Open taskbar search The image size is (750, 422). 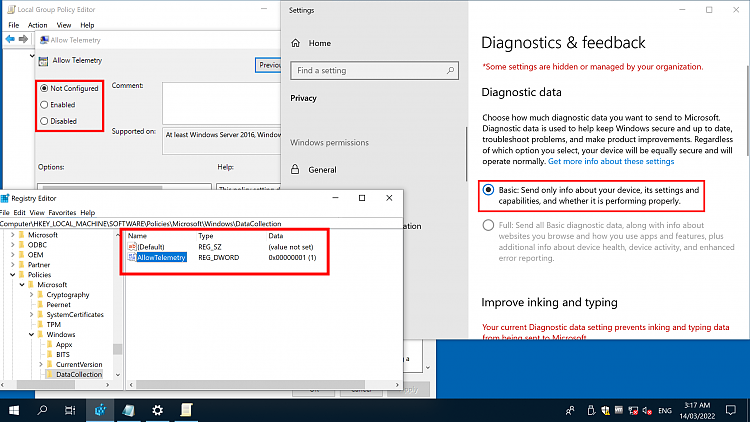coord(42,410)
